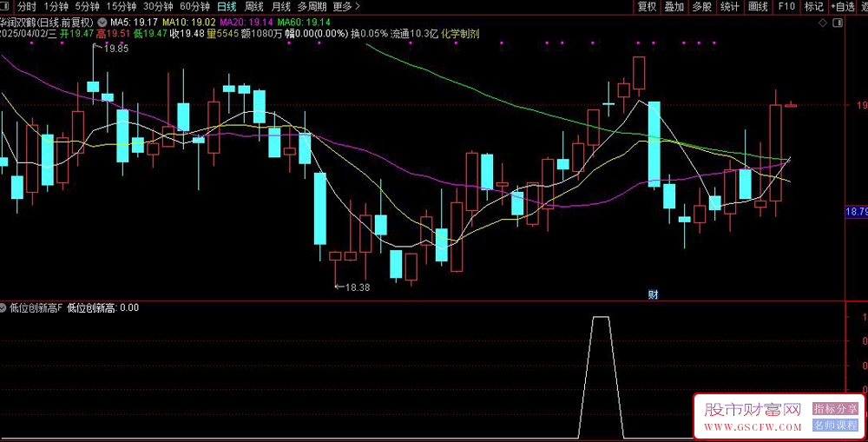This screenshot has width=868, height=442.
Task: Click the 18.38 low price label
Action: 357,287
